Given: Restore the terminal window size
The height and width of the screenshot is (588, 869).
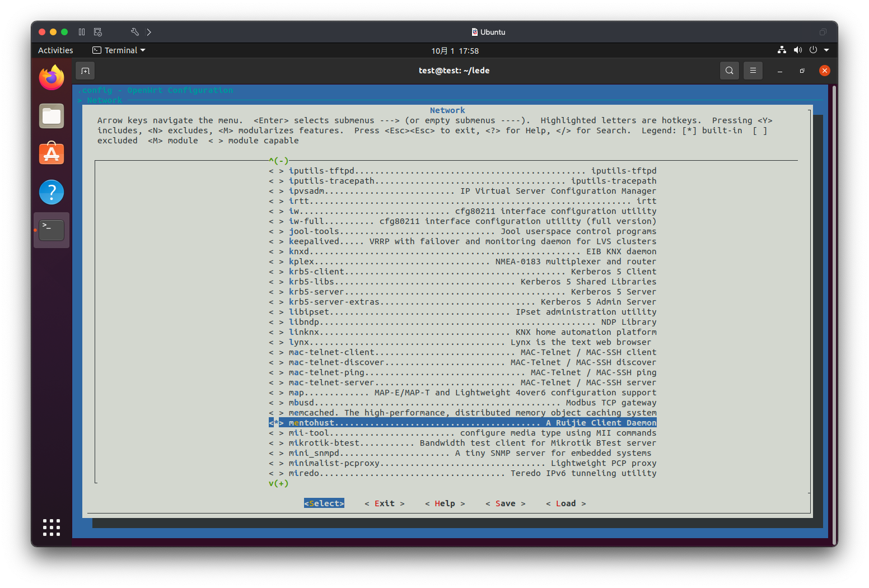Looking at the screenshot, I should [x=802, y=71].
